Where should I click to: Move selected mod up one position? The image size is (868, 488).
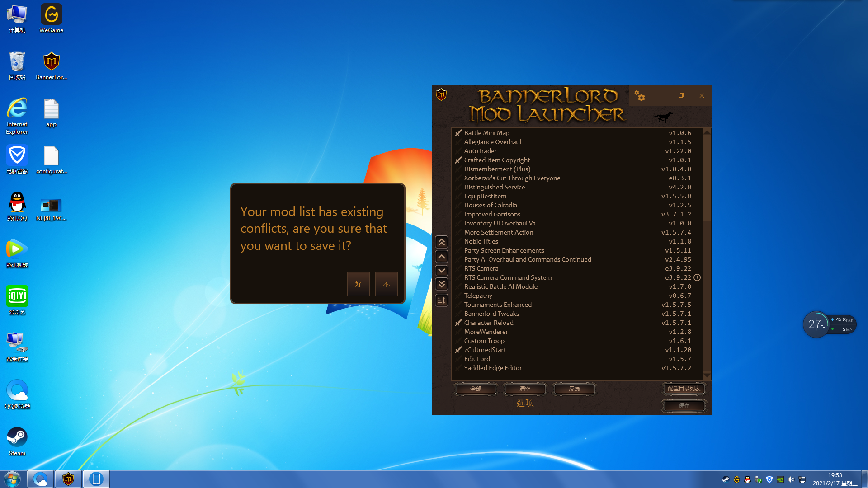[442, 257]
